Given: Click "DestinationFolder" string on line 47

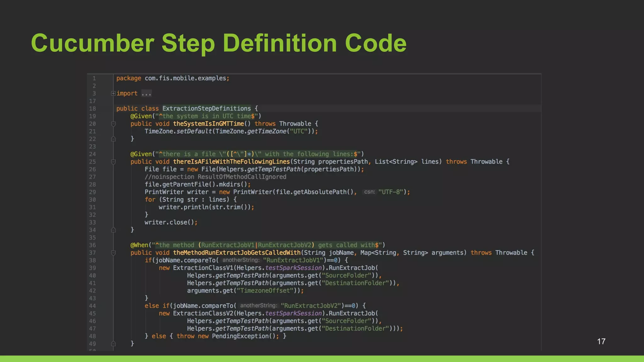Looking at the screenshot, I should (355, 329).
